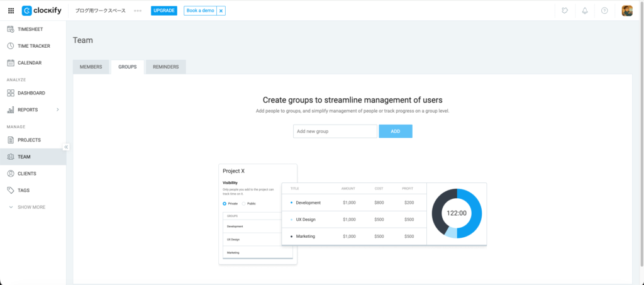Expand the Reports submenu arrow
Viewport: 644px width, 285px height.
pos(58,110)
